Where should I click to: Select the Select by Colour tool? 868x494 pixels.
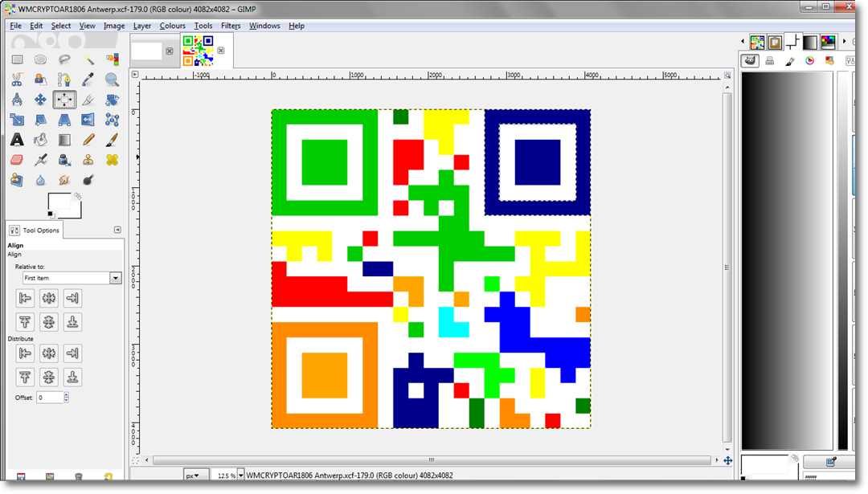pyautogui.click(x=112, y=59)
